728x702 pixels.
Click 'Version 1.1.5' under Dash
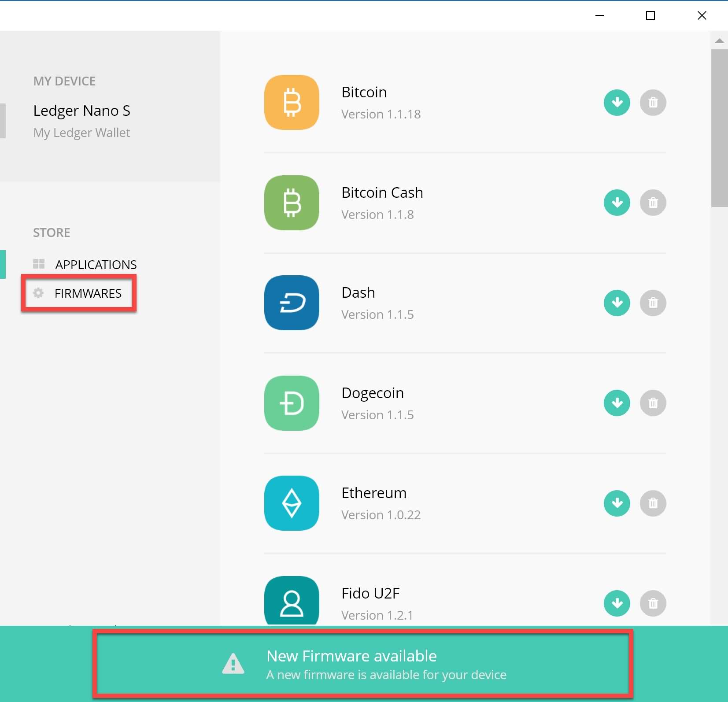377,314
